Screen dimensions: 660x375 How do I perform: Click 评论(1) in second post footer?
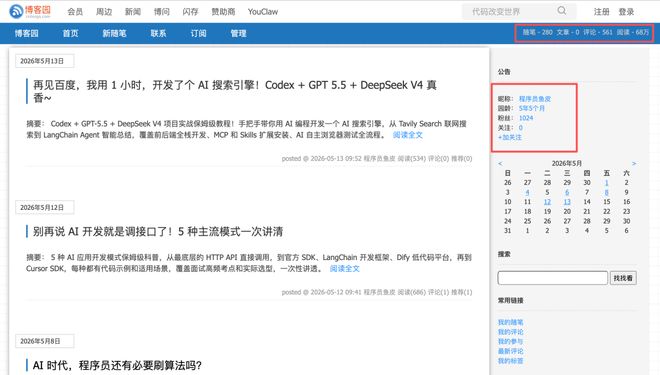(438, 292)
